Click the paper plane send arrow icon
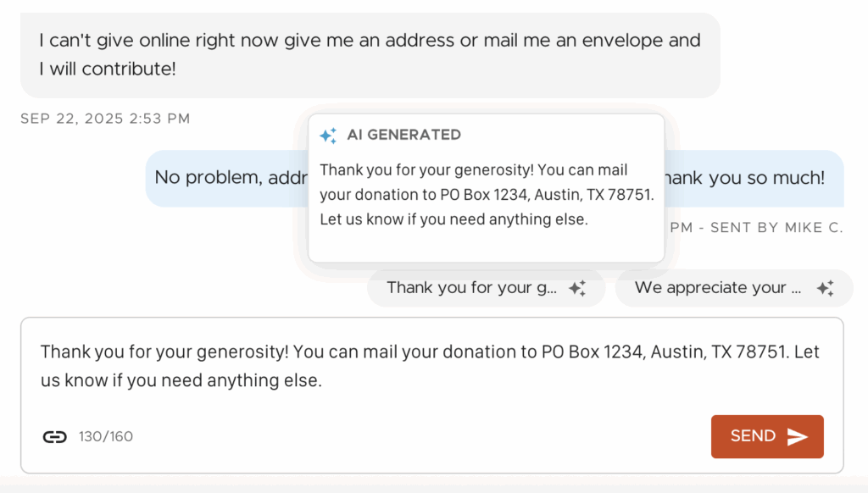 [797, 436]
